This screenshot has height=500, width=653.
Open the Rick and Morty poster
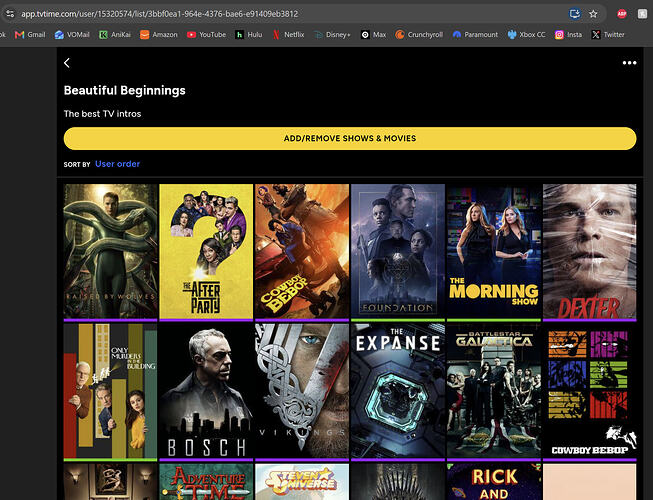click(x=493, y=482)
